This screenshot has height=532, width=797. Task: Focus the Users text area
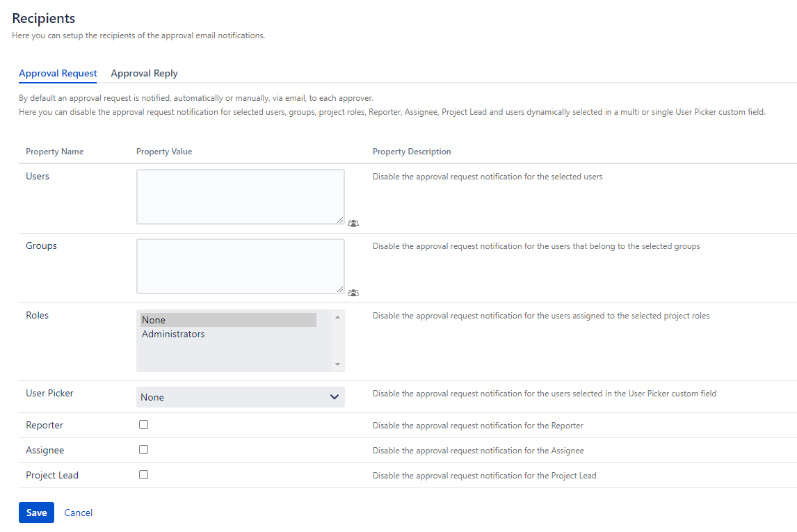click(240, 196)
